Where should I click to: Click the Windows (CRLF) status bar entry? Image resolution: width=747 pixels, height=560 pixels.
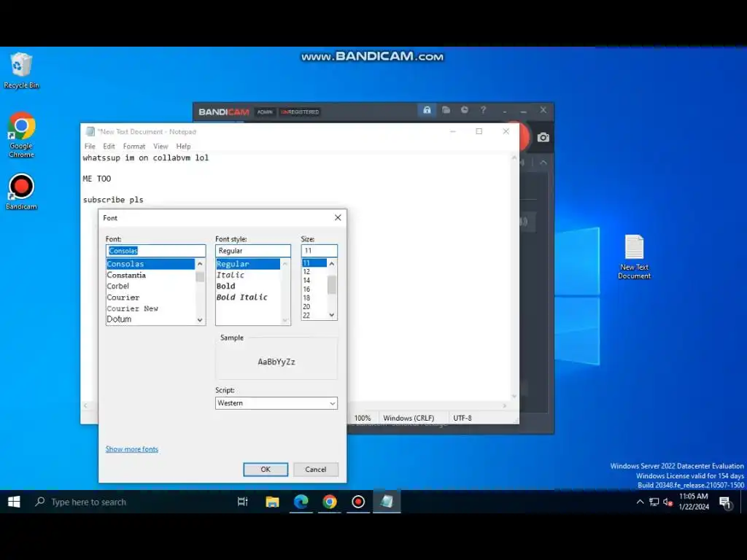tap(409, 418)
